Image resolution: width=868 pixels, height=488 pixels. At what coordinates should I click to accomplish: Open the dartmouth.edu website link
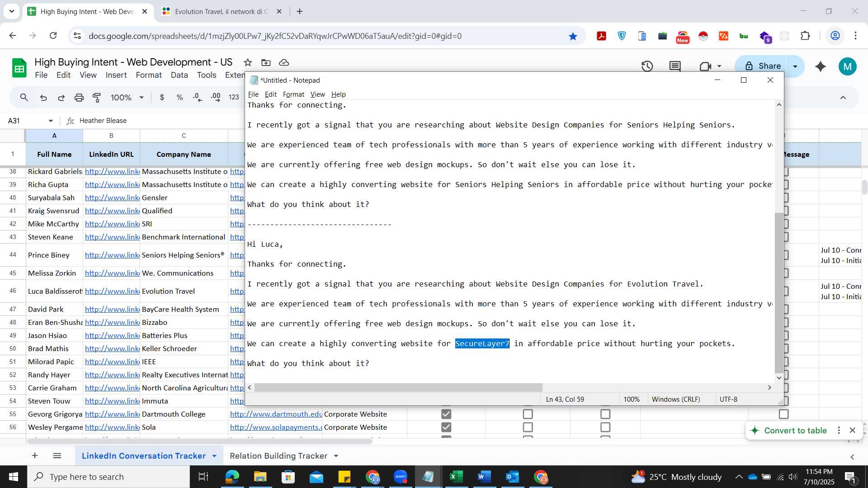coord(276,414)
